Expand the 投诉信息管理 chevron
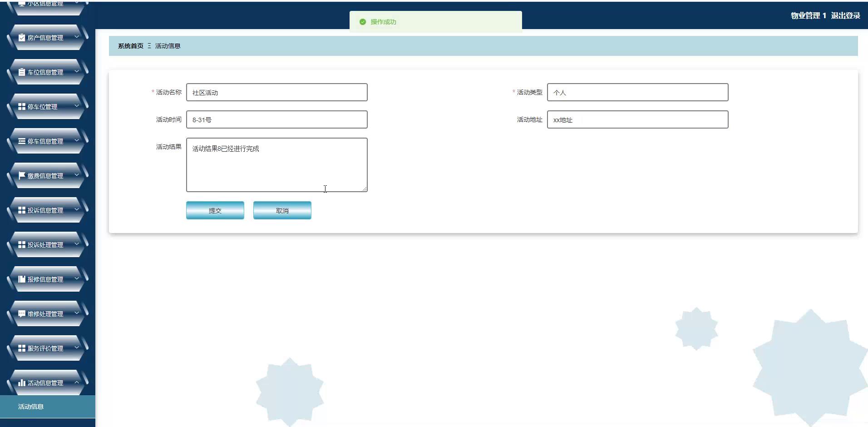This screenshot has height=427, width=868. (x=77, y=209)
